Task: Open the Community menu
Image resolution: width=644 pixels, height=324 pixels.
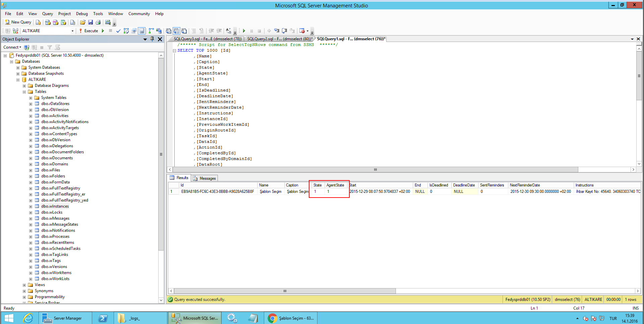Action: click(x=139, y=14)
